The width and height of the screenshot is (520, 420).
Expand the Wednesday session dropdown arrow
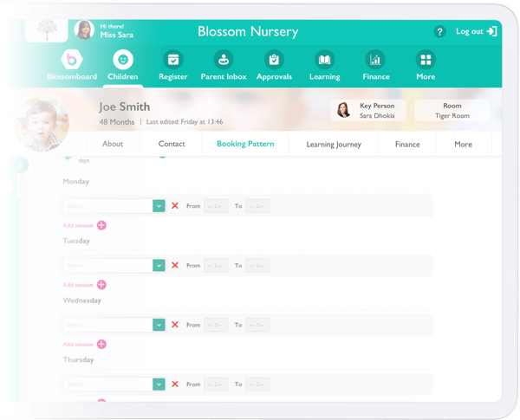pos(159,325)
